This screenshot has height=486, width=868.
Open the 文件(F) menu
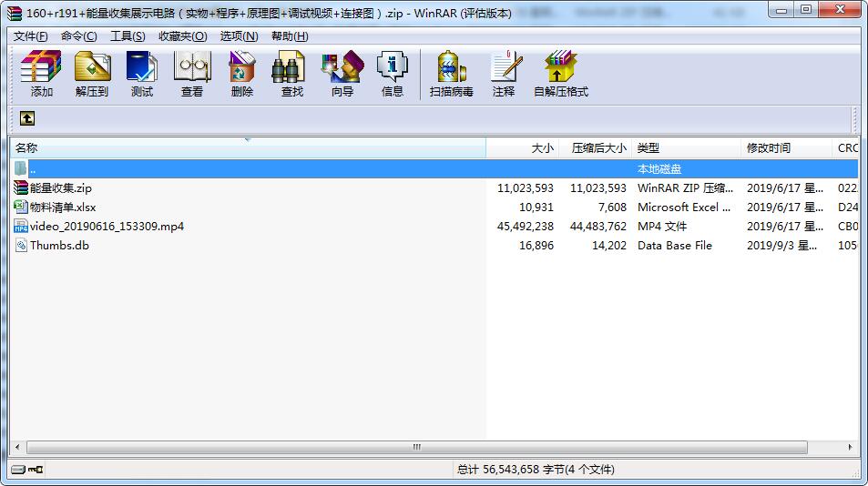(x=30, y=35)
